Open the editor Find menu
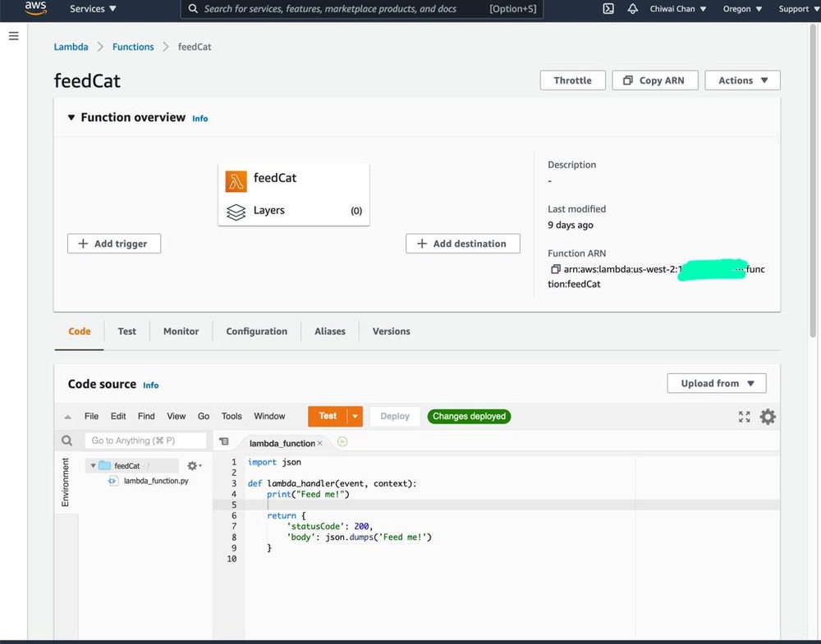821x644 pixels. pyautogui.click(x=146, y=416)
